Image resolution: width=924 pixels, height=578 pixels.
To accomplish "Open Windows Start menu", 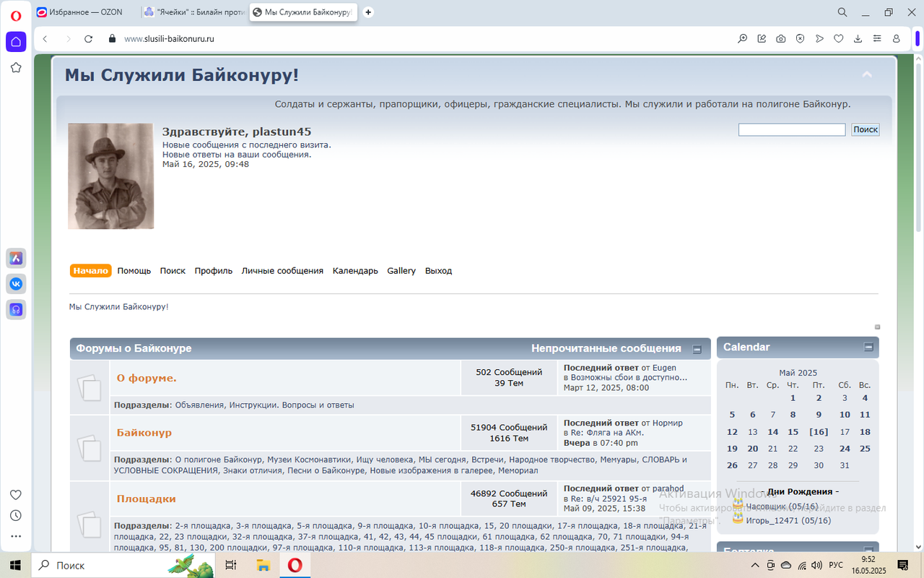I will 15,565.
